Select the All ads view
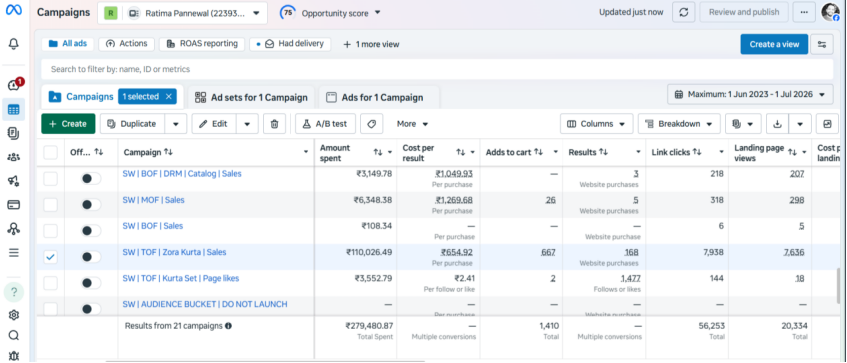The image size is (847, 363). point(68,44)
